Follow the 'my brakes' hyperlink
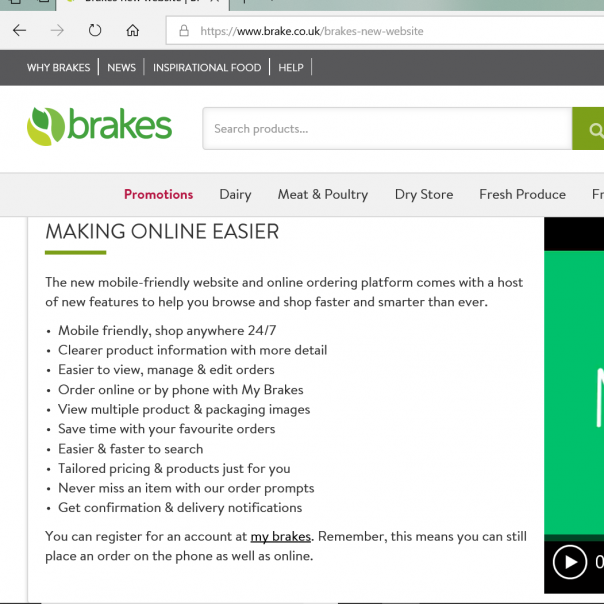Viewport: 604px width, 604px height. click(280, 536)
